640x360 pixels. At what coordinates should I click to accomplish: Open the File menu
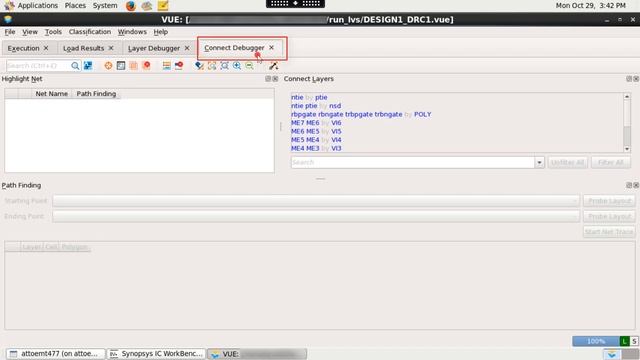click(x=10, y=32)
